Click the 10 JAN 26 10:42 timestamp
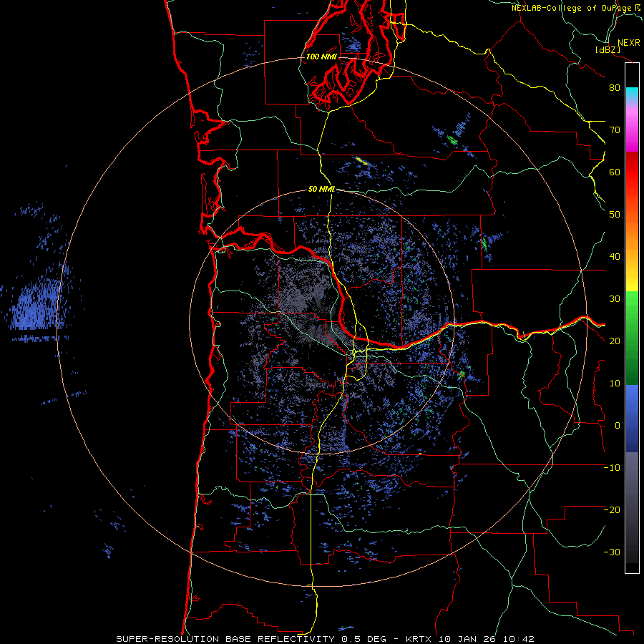 487,639
